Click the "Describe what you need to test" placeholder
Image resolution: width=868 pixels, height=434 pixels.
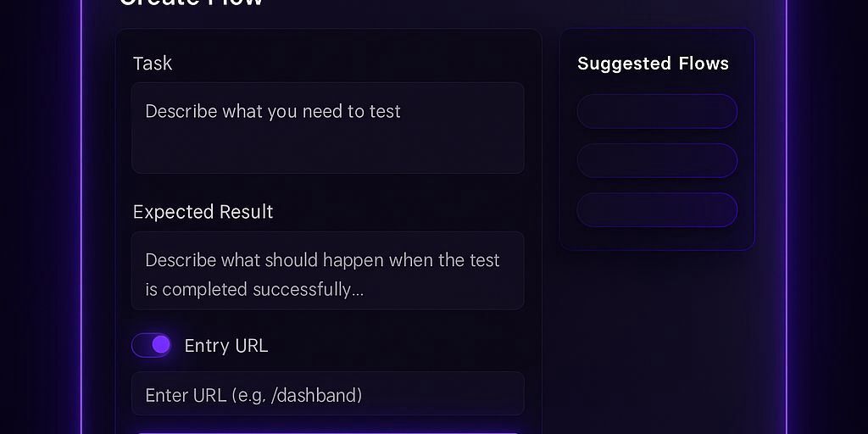[273, 111]
